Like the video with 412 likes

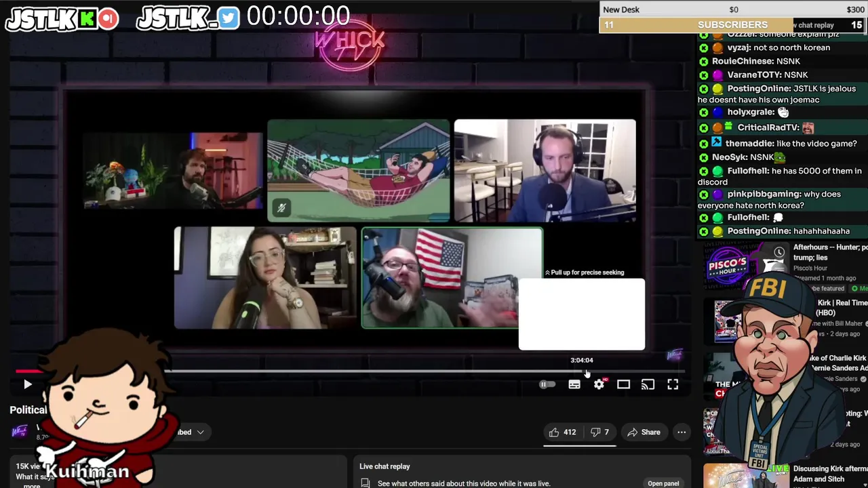(x=561, y=432)
